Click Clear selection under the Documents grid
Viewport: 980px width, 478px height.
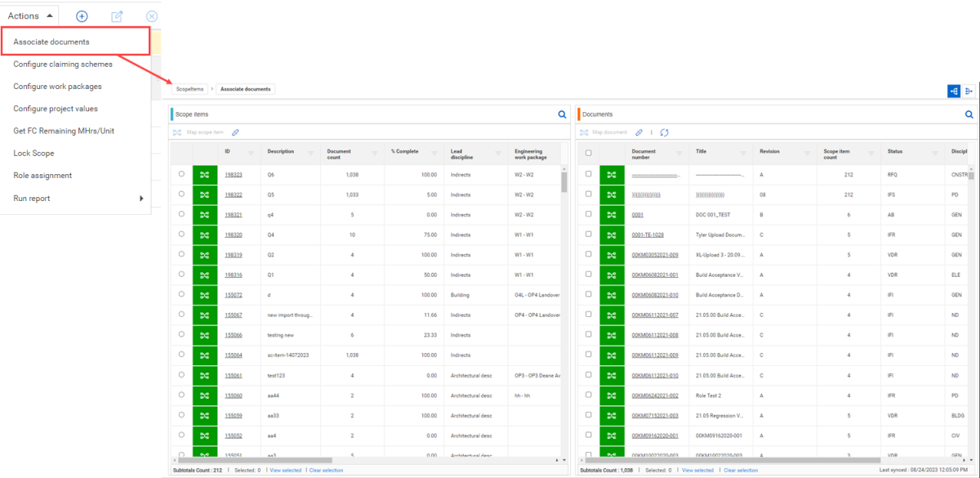click(x=740, y=471)
